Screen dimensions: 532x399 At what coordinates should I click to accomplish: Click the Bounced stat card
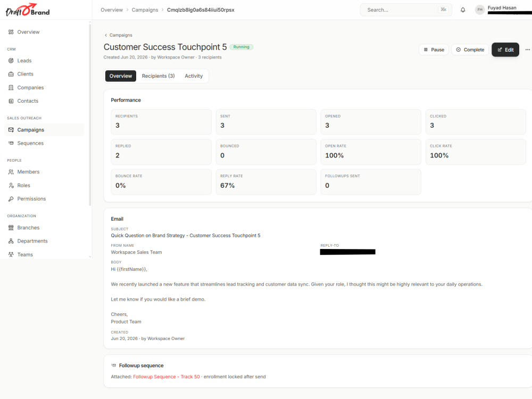266,152
